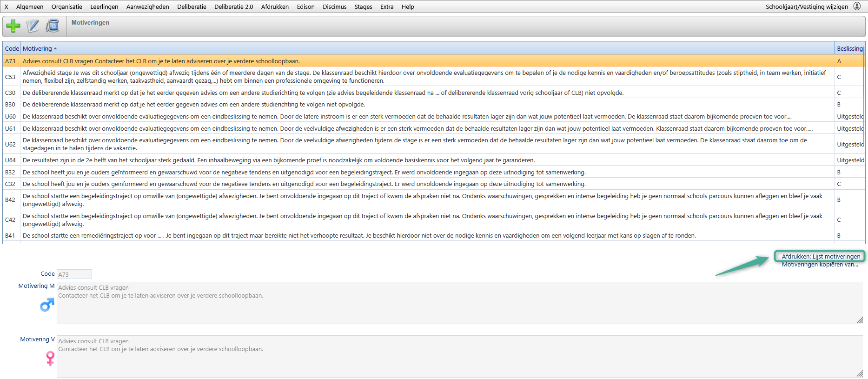
Task: Click the pink female symbol icon
Action: [50, 358]
